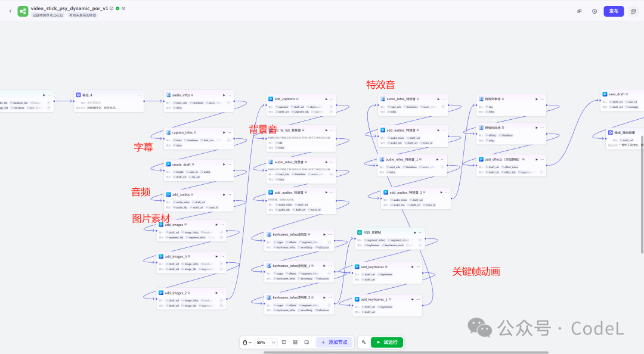This screenshot has height=354, width=644.
Task: Click workflow title video_stick_psy_dynamic_por_v1
Action: click(x=69, y=8)
